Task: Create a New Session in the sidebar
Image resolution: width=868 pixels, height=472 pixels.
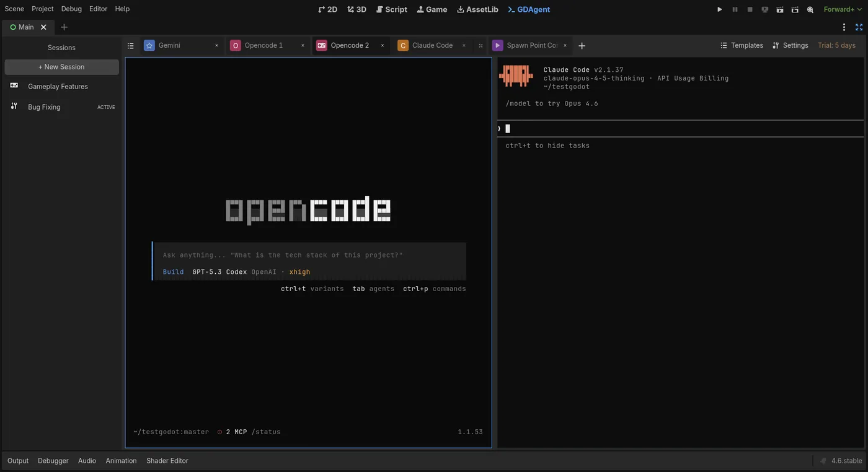Action: pos(61,66)
